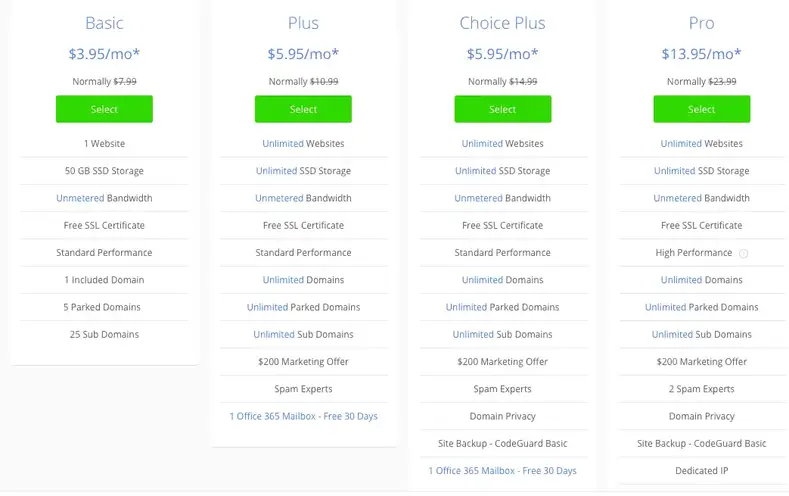Select the Plus plan
789x496 pixels.
pyautogui.click(x=303, y=109)
